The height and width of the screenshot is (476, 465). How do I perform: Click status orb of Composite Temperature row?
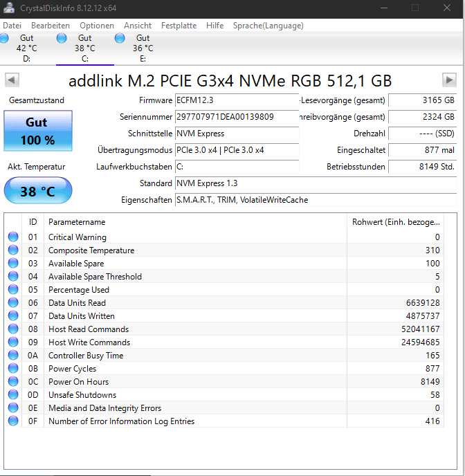[13, 250]
